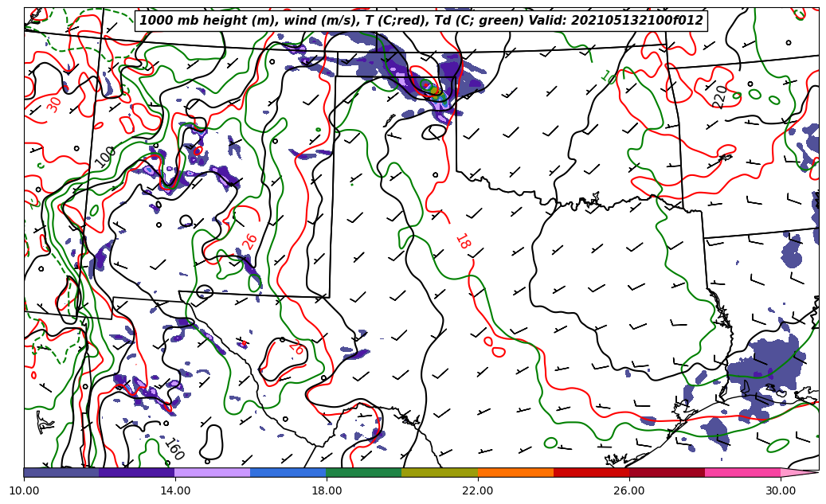Select the bright red colorbar segment
The image size is (826, 504).
click(591, 472)
